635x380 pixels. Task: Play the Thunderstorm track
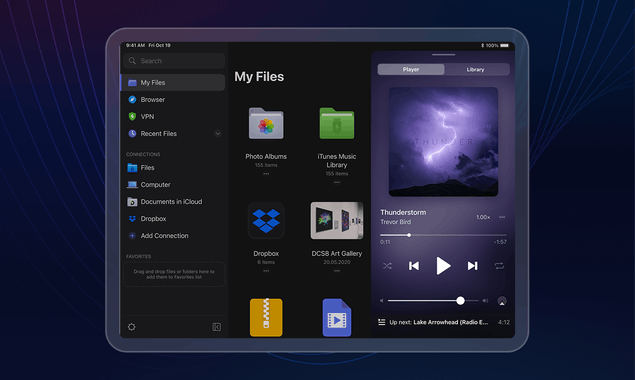pyautogui.click(x=443, y=266)
